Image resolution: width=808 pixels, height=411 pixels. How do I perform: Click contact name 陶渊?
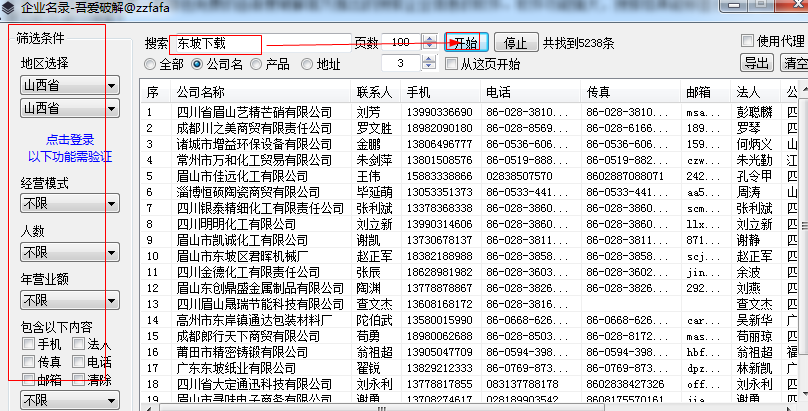pyautogui.click(x=368, y=288)
